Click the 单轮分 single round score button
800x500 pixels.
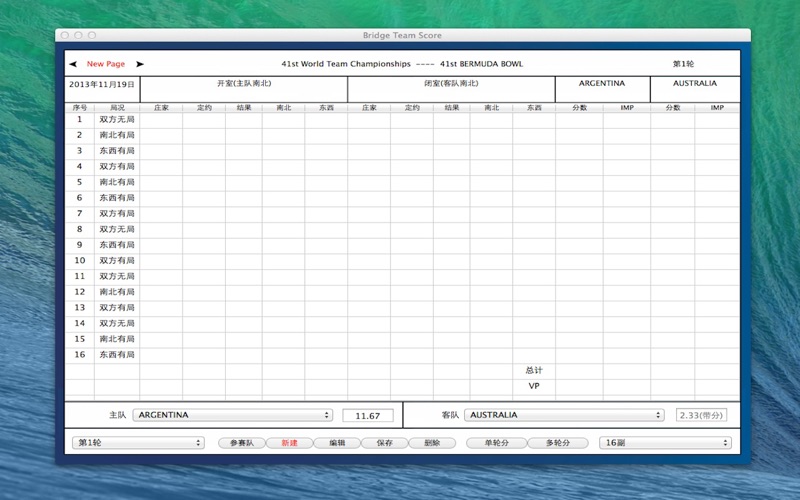point(496,443)
